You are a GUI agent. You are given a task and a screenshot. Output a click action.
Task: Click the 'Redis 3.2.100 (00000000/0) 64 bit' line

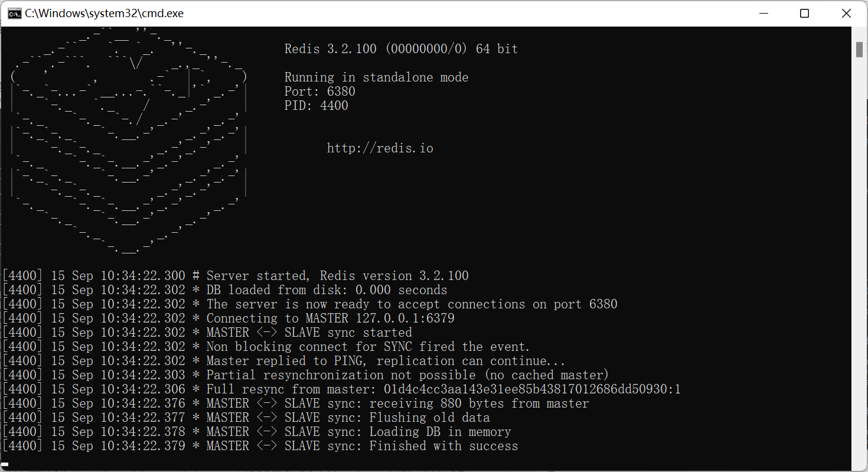pos(401,49)
